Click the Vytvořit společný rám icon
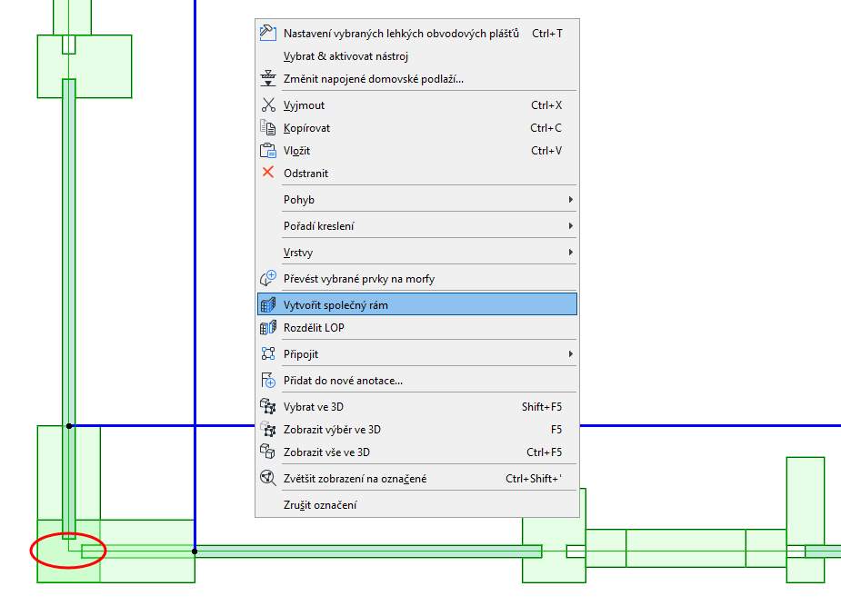The image size is (841, 616). point(267,304)
